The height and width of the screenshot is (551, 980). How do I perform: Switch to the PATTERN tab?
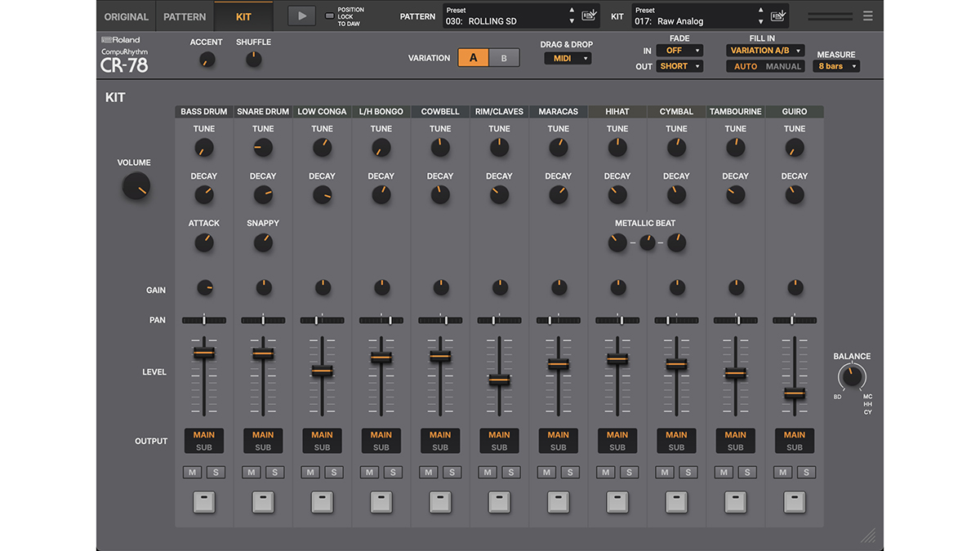185,16
